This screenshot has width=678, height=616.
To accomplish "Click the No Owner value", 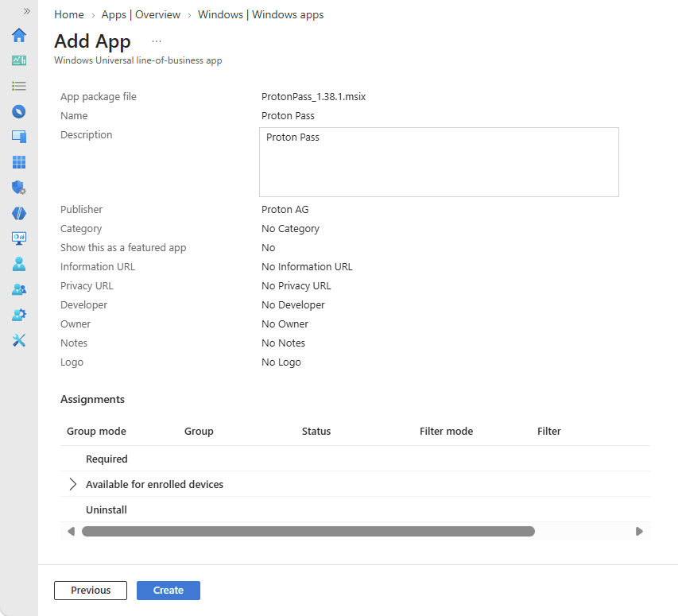I will pyautogui.click(x=285, y=323).
